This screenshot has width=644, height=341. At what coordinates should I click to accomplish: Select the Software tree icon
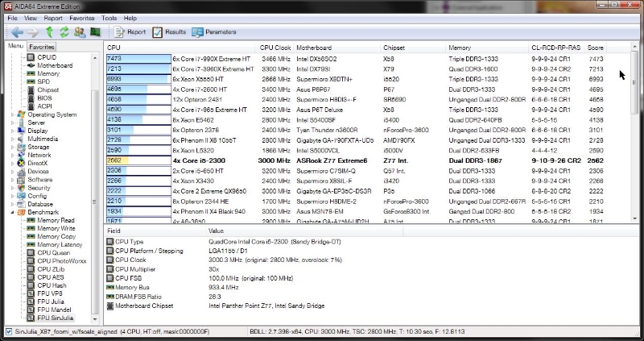pos(21,180)
